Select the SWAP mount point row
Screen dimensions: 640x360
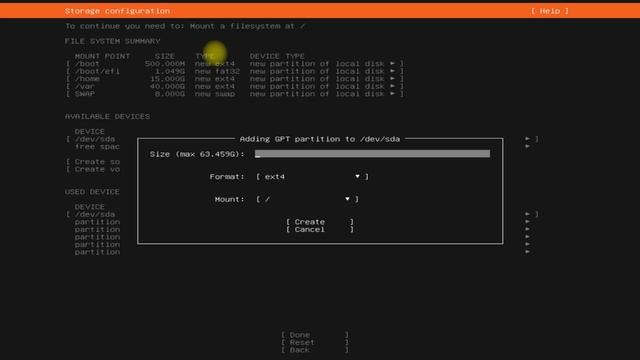click(235, 94)
